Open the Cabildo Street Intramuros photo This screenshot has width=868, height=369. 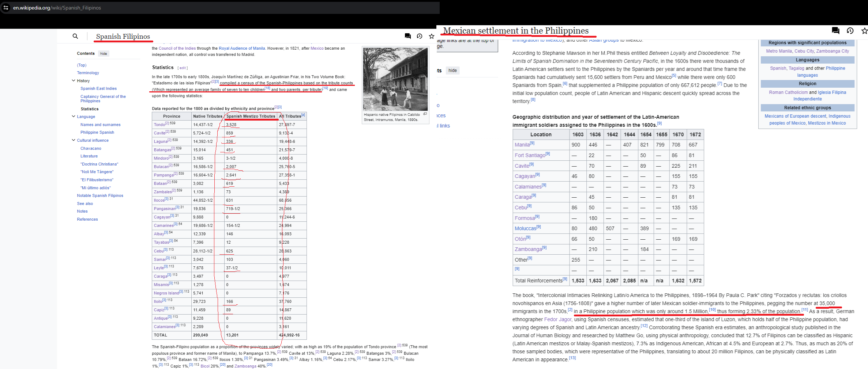[x=395, y=79]
